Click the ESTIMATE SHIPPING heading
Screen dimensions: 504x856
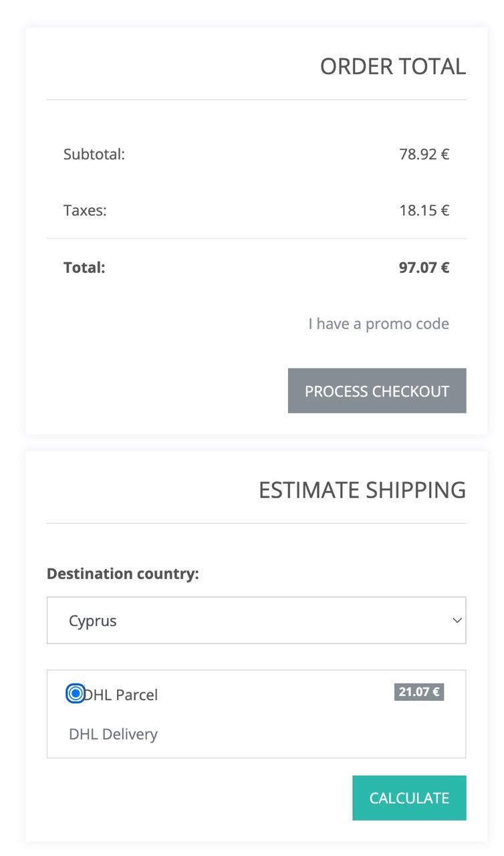(362, 490)
